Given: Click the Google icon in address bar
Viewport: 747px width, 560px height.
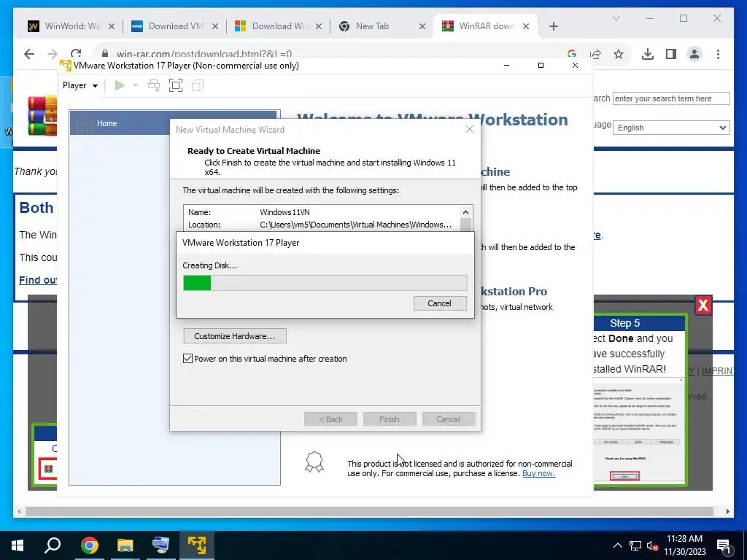Looking at the screenshot, I should pos(572,54).
